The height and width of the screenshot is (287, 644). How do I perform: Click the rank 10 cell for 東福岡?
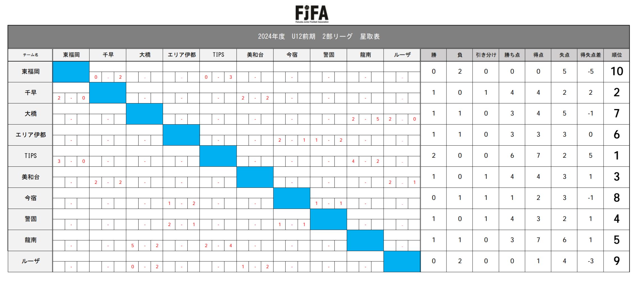pyautogui.click(x=617, y=72)
